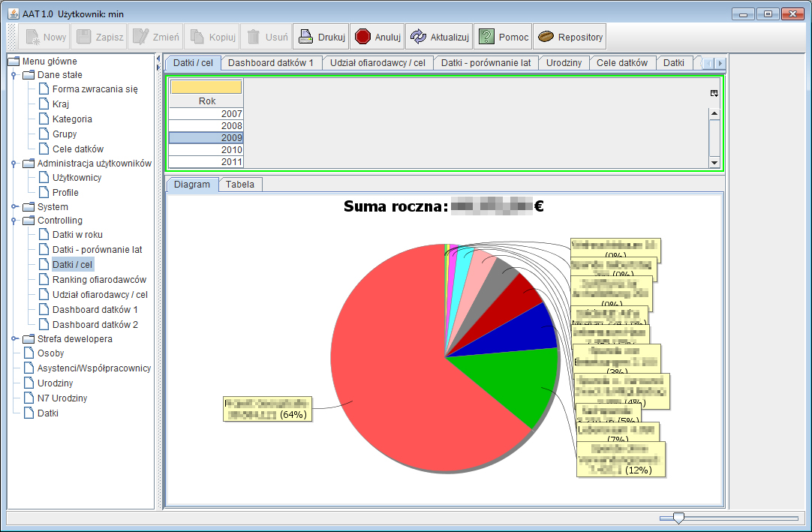Click the yellow filter cell above Rok
Viewport: 812px width, 532px height.
pos(206,87)
